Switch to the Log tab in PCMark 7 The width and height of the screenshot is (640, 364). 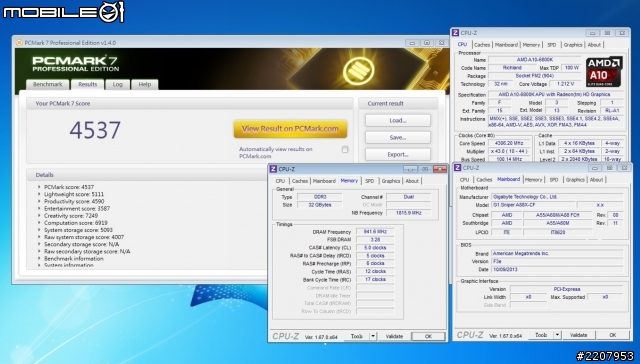118,84
